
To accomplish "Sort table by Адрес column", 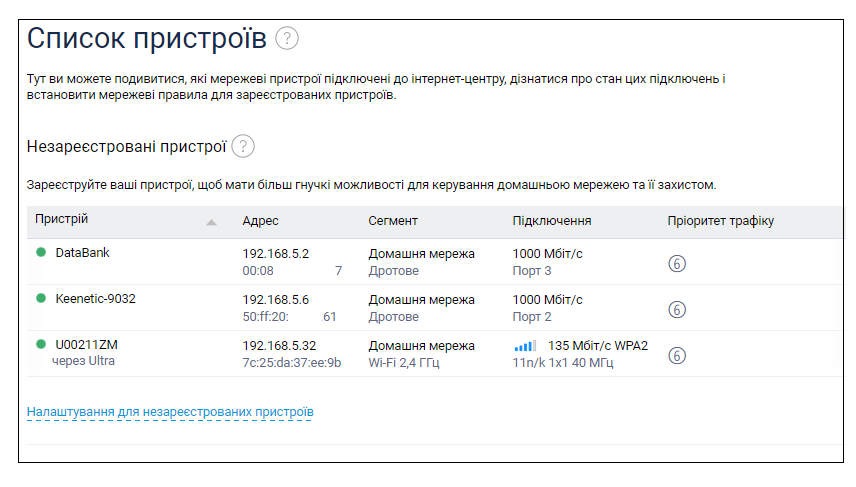I will [x=260, y=221].
